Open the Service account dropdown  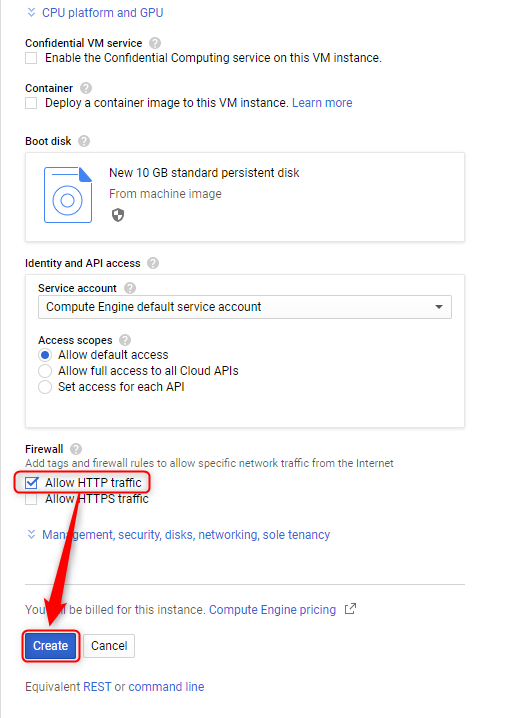tap(245, 307)
